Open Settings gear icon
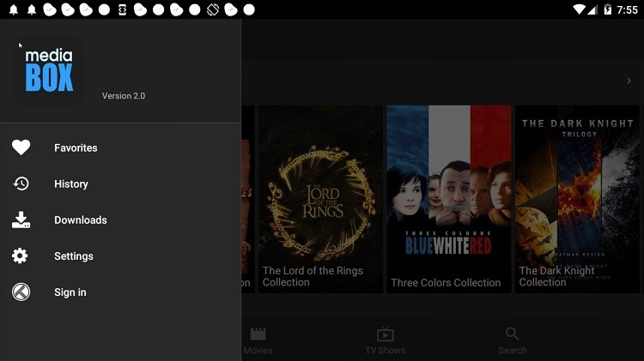The height and width of the screenshot is (361, 644). 20,256
